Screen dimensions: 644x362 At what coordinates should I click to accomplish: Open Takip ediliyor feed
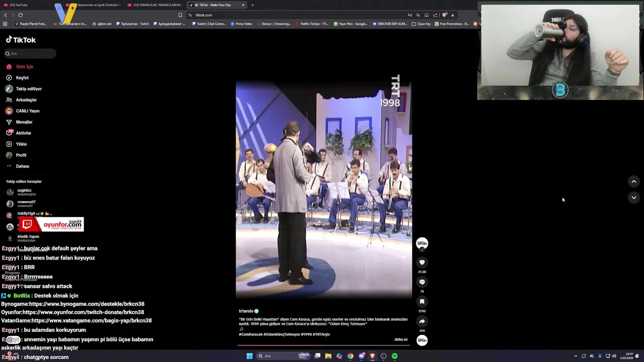click(x=24, y=88)
